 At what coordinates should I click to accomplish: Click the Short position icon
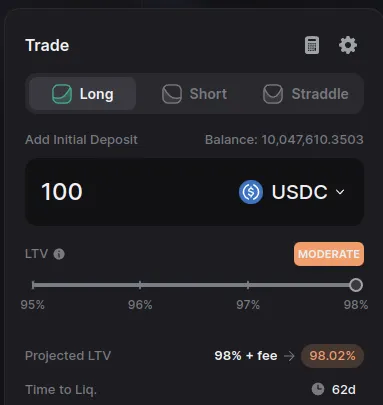coord(172,94)
